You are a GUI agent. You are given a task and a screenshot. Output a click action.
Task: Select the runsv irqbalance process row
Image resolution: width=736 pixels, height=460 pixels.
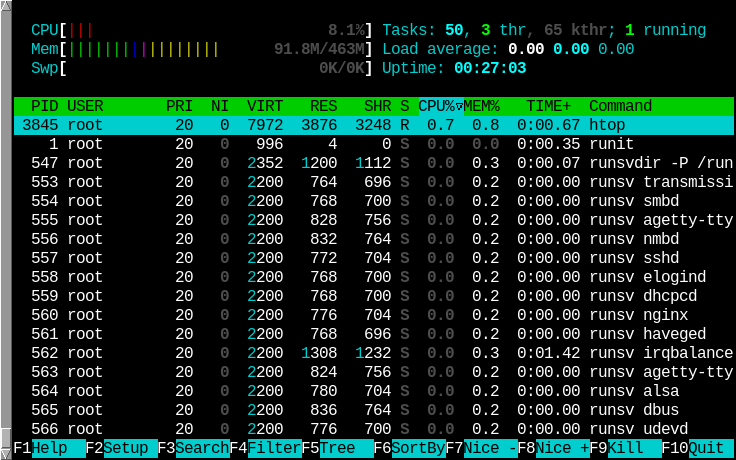coord(374,353)
